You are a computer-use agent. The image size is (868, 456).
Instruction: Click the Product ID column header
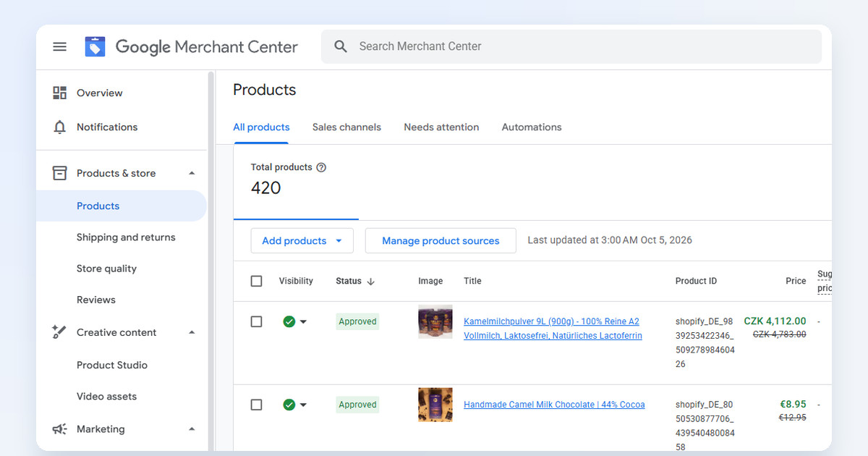click(x=696, y=281)
